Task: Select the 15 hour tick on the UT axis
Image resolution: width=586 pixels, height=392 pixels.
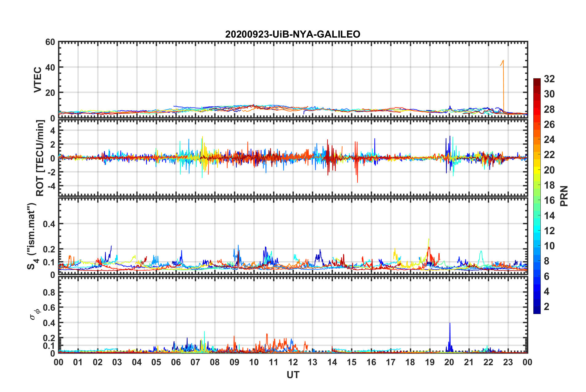Action: [x=352, y=362]
